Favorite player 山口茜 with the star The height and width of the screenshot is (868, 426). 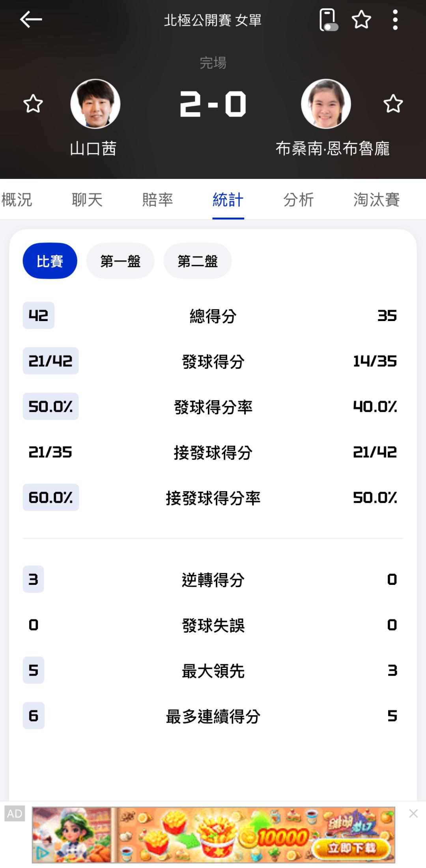point(33,104)
